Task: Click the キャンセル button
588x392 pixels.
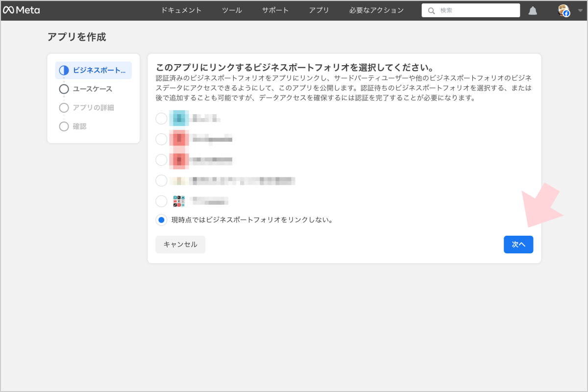Action: [x=180, y=245]
